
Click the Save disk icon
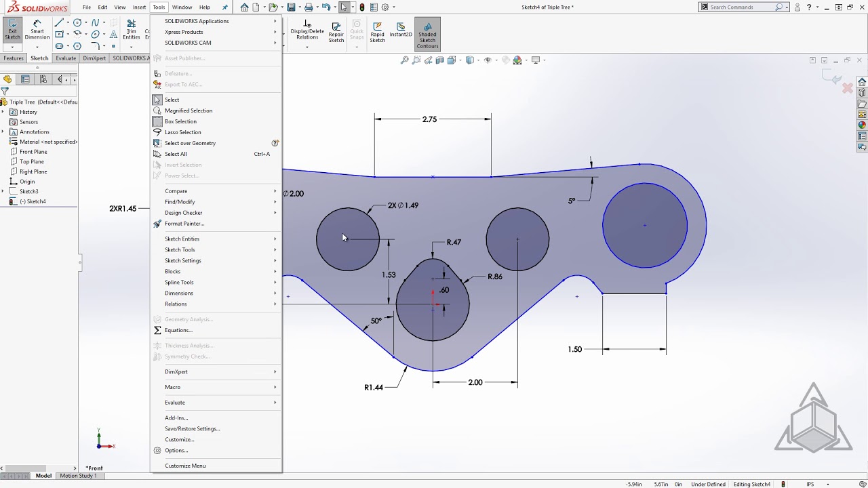[x=291, y=7]
